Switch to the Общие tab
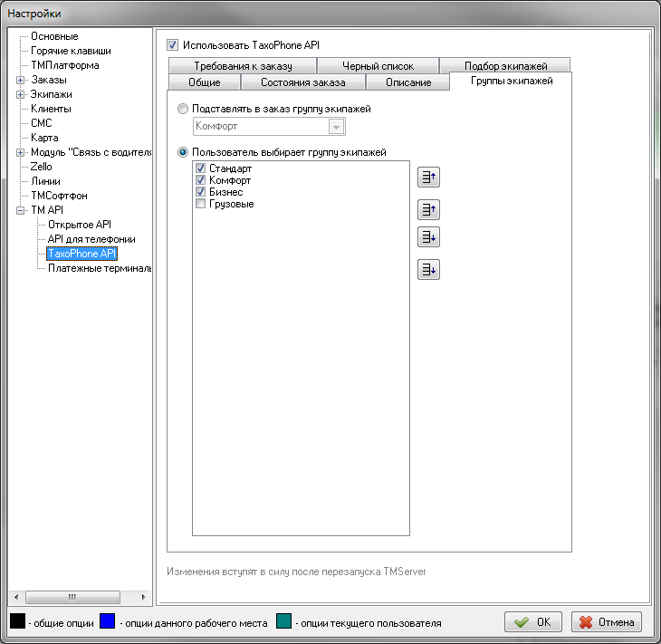The width and height of the screenshot is (661, 644). [205, 82]
